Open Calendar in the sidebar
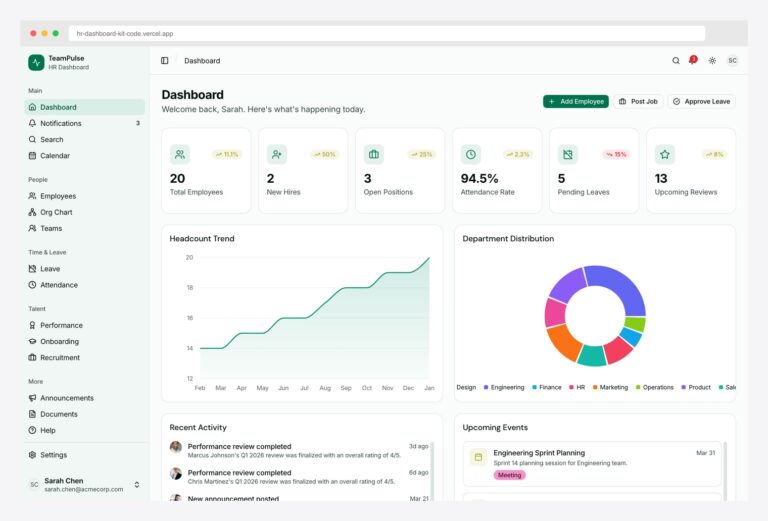Image resolution: width=768 pixels, height=521 pixels. 84,156
